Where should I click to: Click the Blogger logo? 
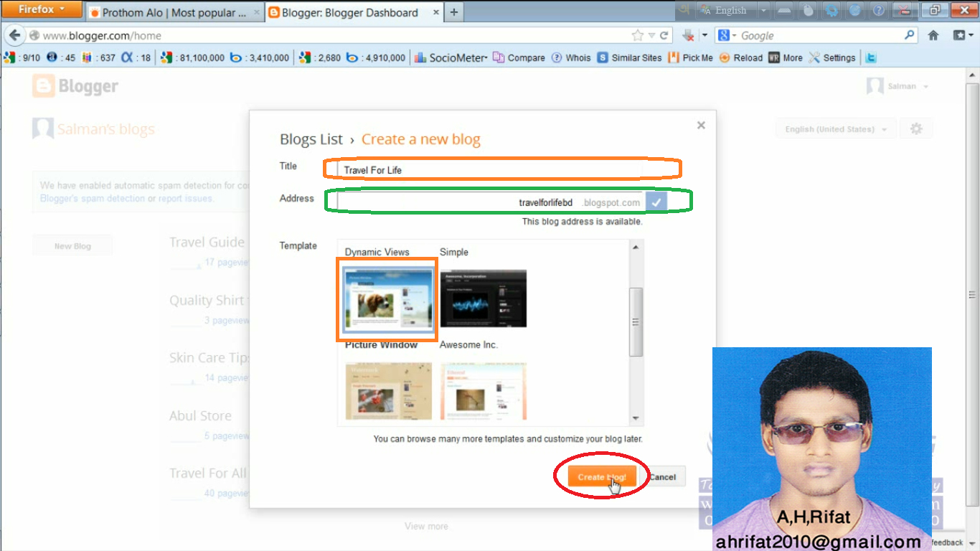point(75,86)
